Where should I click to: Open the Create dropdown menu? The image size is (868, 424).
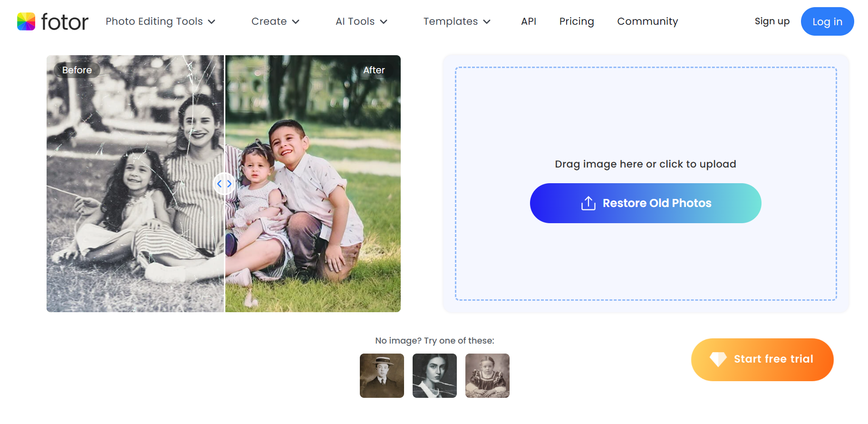275,21
